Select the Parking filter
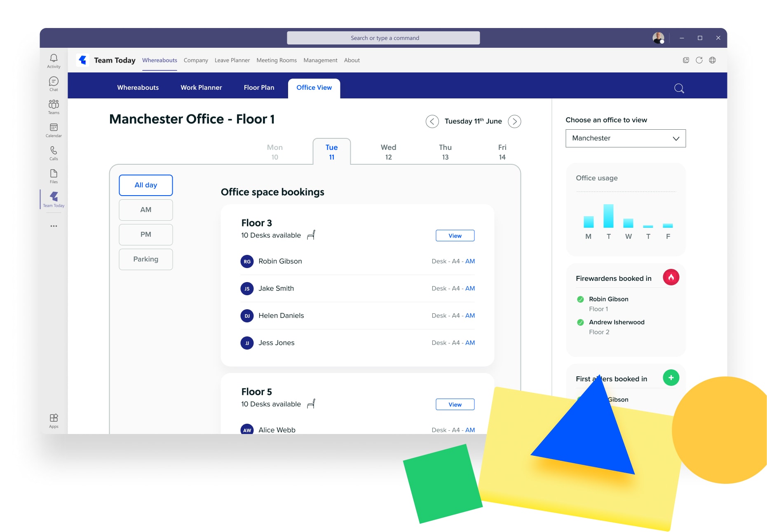 point(146,259)
